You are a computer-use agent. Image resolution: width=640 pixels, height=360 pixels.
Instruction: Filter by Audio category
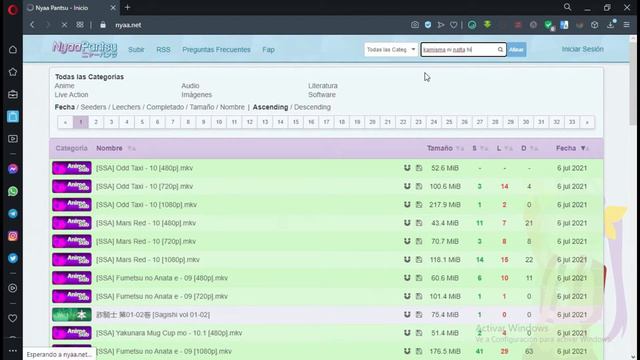(190, 86)
